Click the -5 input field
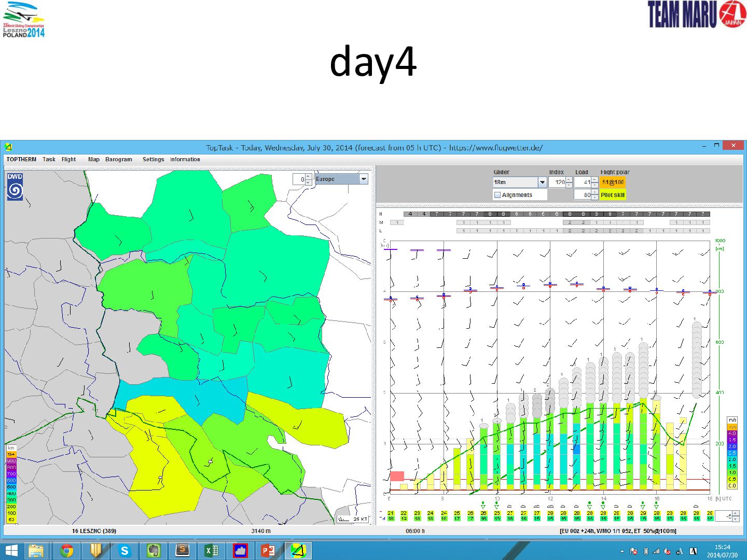The image size is (747, 560). 724,516
